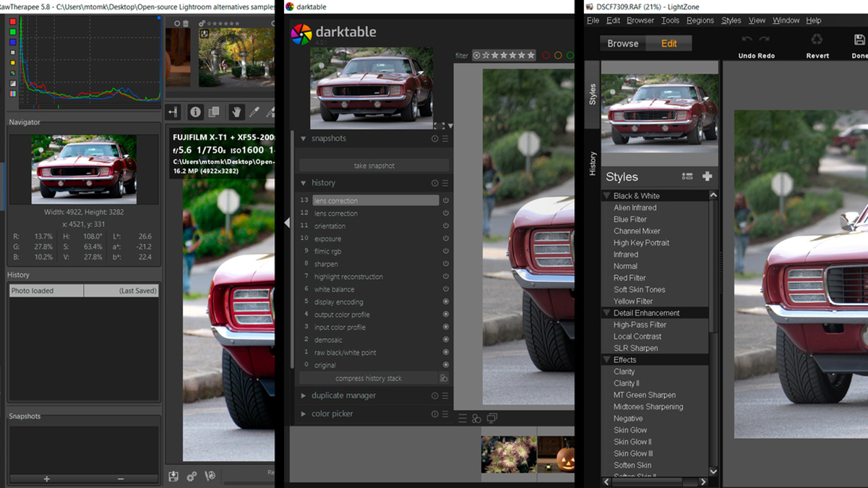868x488 pixels.
Task: Click the plus icon next to Styles heading
Action: click(707, 176)
